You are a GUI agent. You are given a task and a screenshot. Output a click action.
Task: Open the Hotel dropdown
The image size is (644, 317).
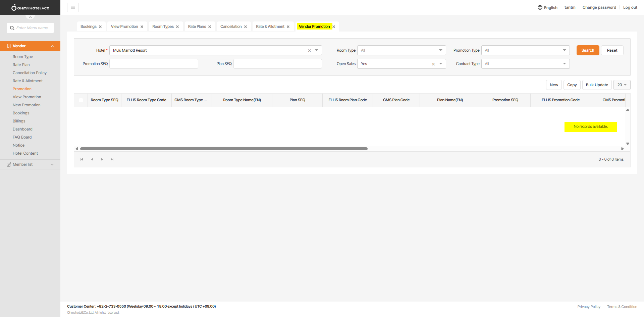pyautogui.click(x=317, y=50)
